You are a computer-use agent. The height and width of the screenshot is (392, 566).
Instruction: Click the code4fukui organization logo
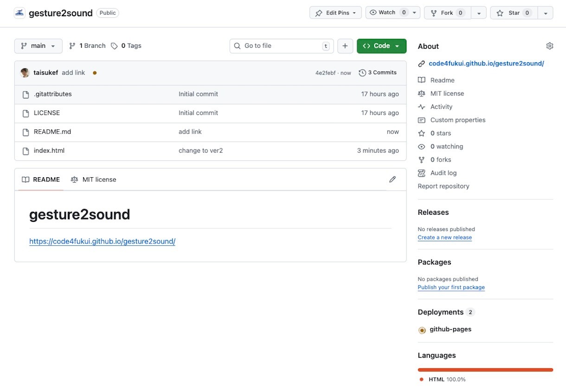19,13
